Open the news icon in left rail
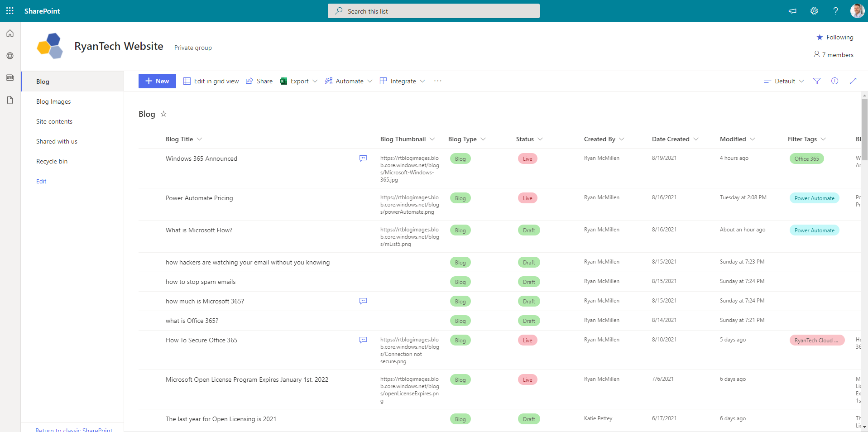Screen dimensions: 868x432 point(10,78)
